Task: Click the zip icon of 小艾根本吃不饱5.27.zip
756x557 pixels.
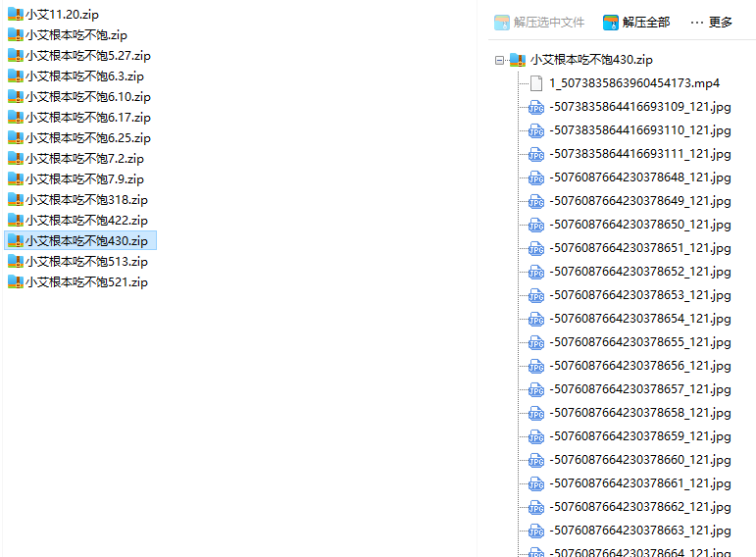Action: point(15,56)
